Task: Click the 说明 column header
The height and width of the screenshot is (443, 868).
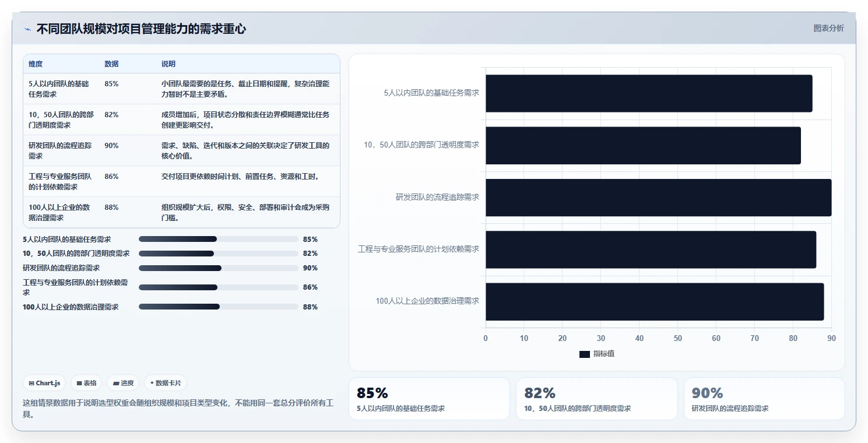Action: (168, 64)
